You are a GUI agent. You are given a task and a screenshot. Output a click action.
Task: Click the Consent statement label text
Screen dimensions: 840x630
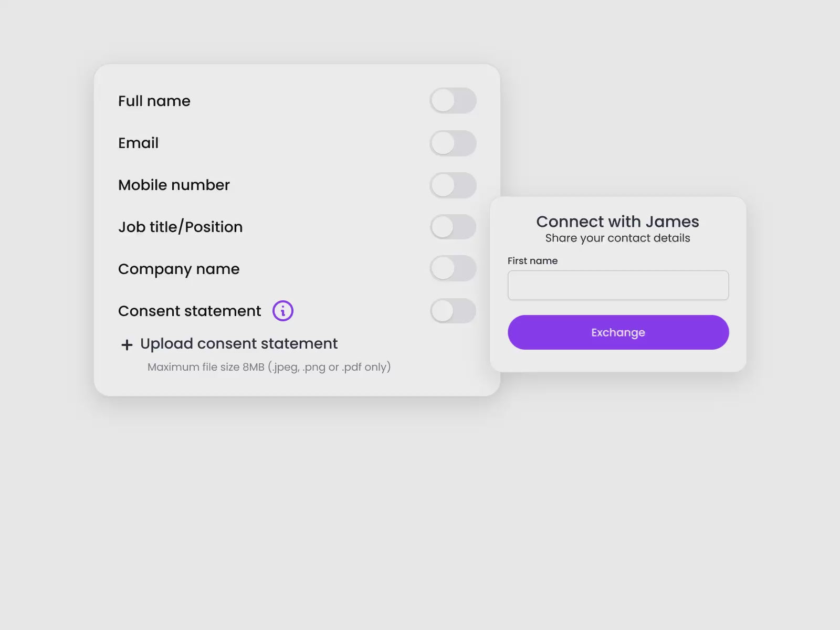coord(190,311)
